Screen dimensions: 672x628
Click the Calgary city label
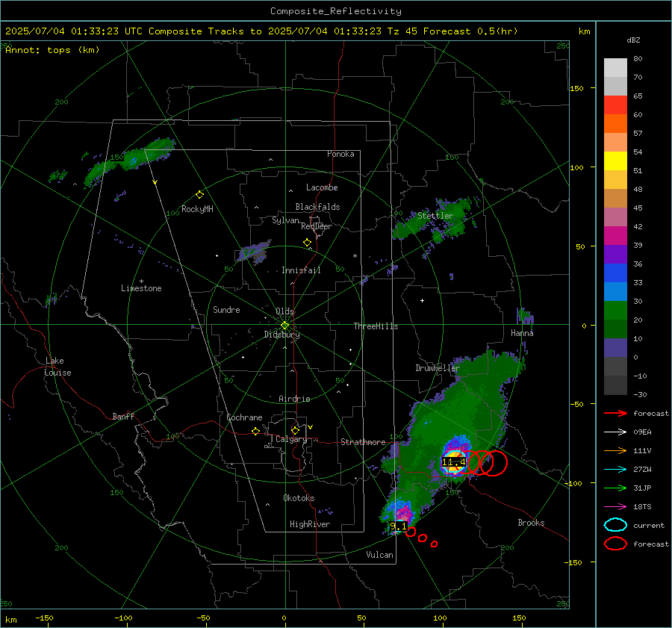coord(291,439)
